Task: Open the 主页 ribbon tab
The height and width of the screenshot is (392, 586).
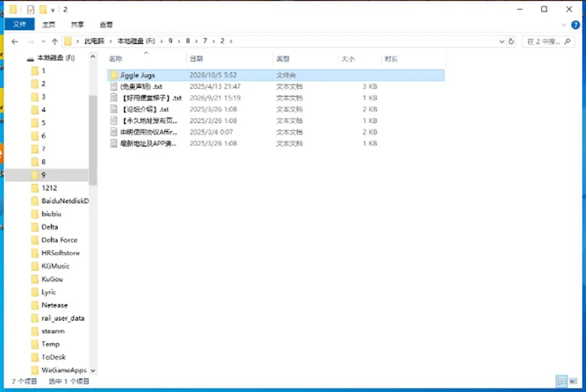Action: click(x=49, y=24)
